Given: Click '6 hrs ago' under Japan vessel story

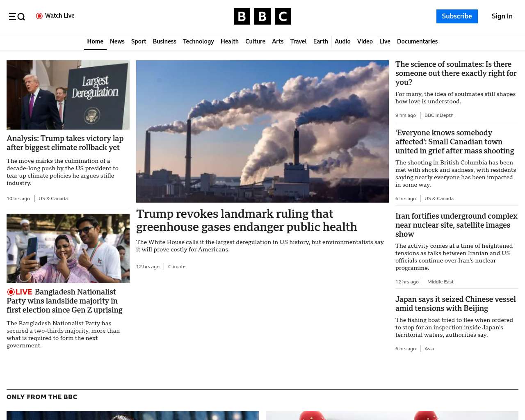Looking at the screenshot, I should (406, 349).
